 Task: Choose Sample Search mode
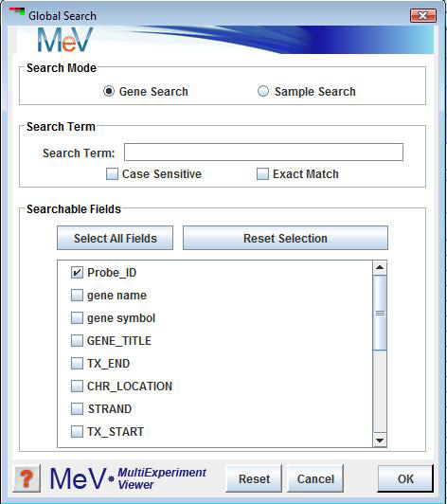[x=263, y=91]
